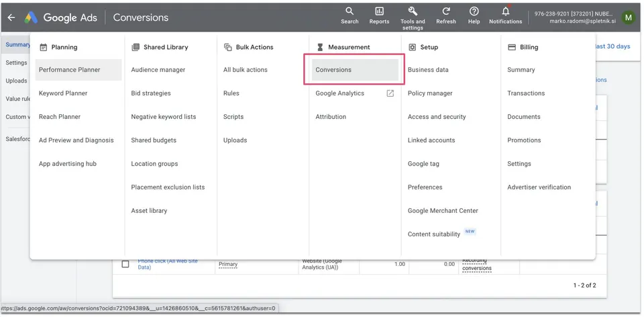Open Billing Promotions
The width and height of the screenshot is (644, 317).
click(x=524, y=140)
